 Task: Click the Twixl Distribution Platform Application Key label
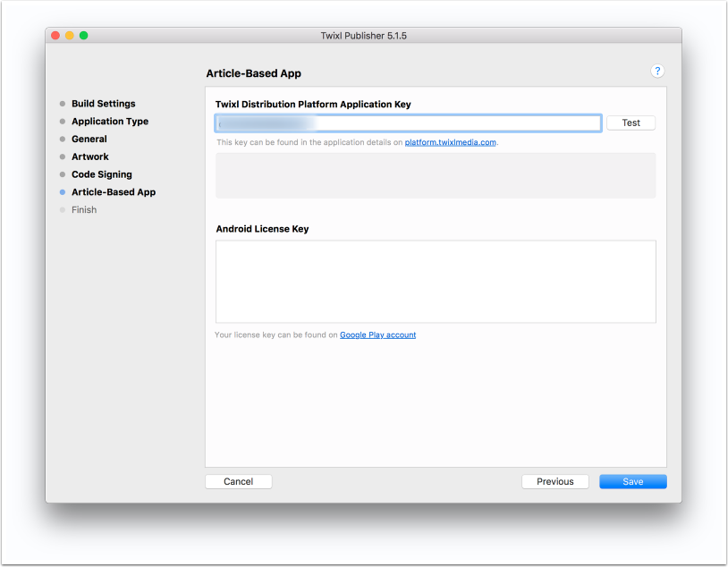point(313,105)
